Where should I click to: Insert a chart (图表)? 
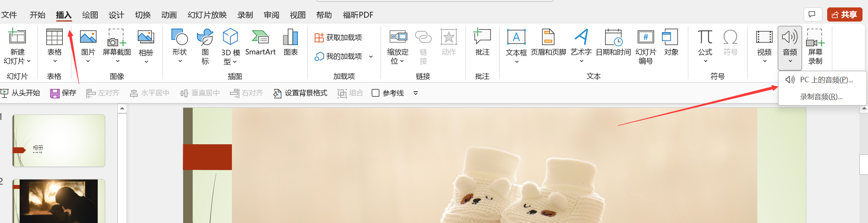click(291, 42)
